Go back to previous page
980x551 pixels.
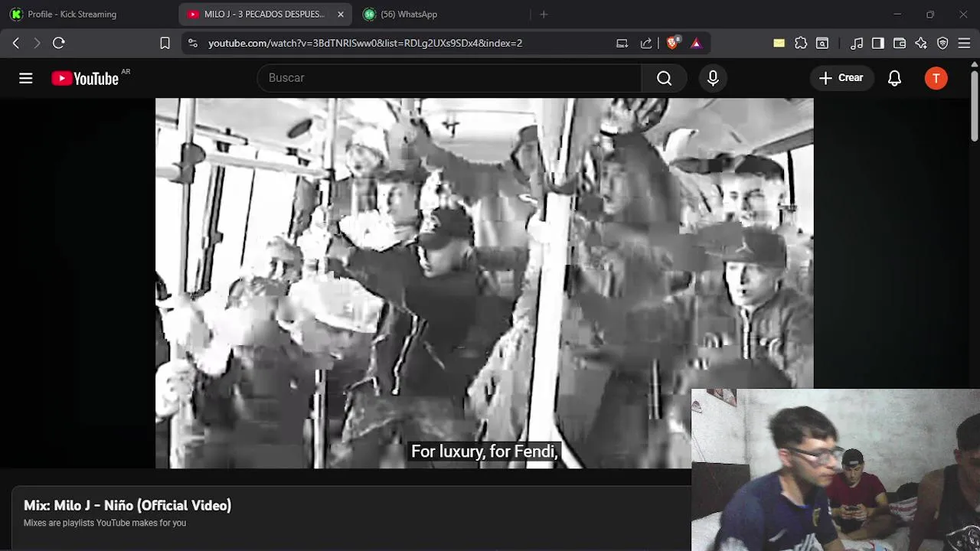pyautogui.click(x=16, y=43)
